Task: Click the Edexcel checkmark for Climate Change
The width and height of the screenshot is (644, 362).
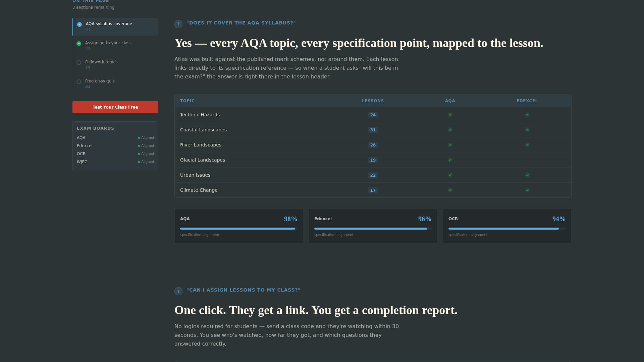Action: [x=527, y=190]
